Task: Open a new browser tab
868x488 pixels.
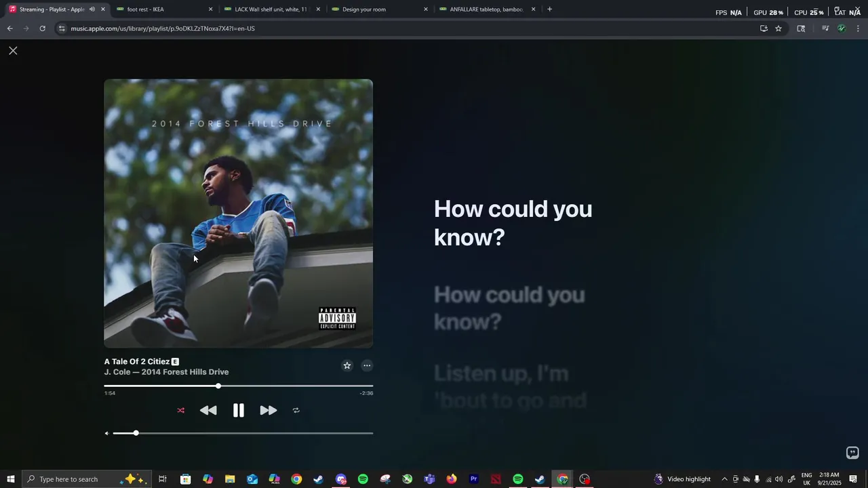Action: 549,9
